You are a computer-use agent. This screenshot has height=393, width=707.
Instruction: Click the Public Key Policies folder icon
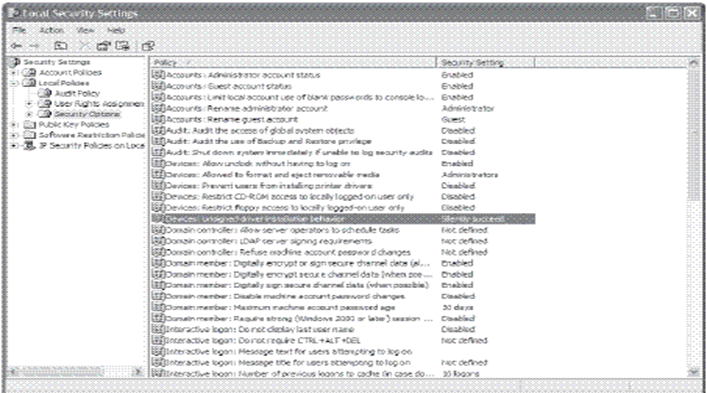[29, 124]
